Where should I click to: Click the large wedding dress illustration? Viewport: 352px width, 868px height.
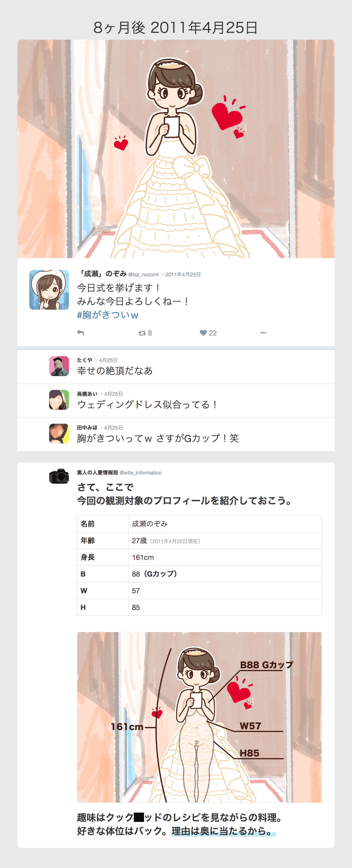176,149
